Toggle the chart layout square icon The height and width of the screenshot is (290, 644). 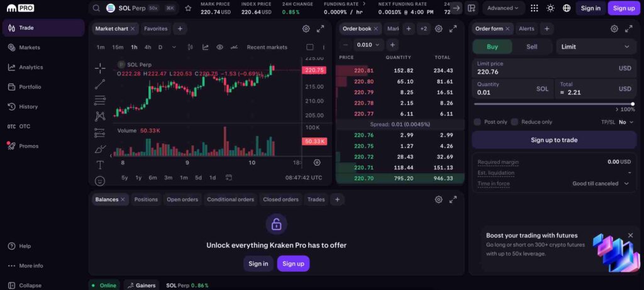click(x=309, y=47)
